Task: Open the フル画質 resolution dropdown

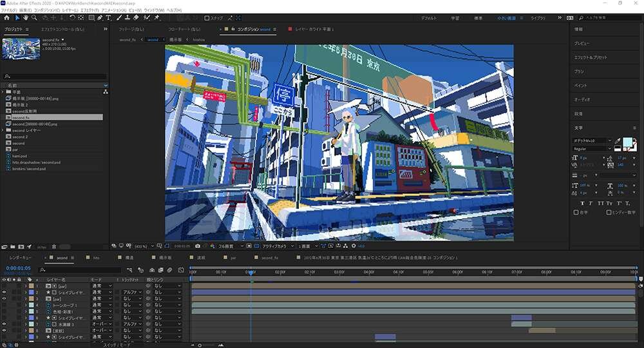Action: click(x=229, y=246)
